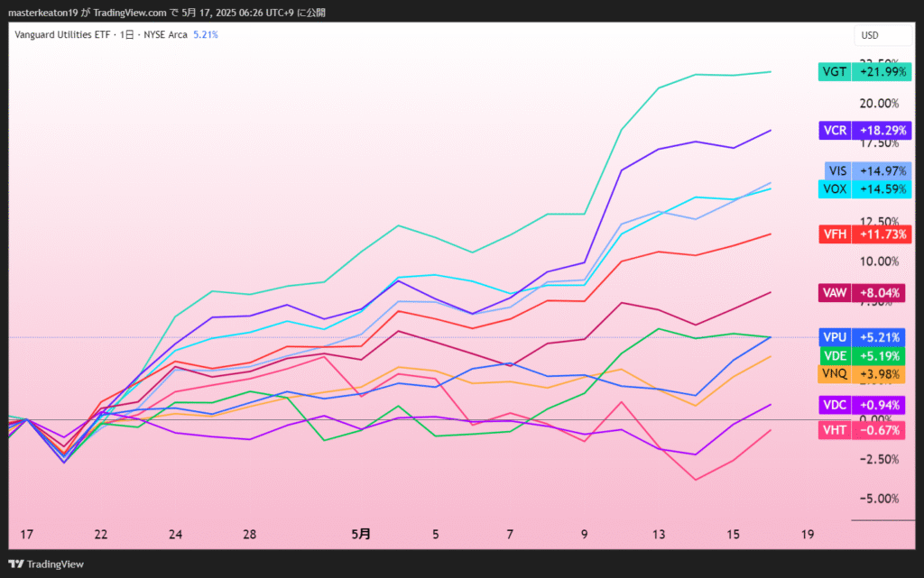Click the −5.00% price axis label
This screenshot has height=578, width=924.
879,499
